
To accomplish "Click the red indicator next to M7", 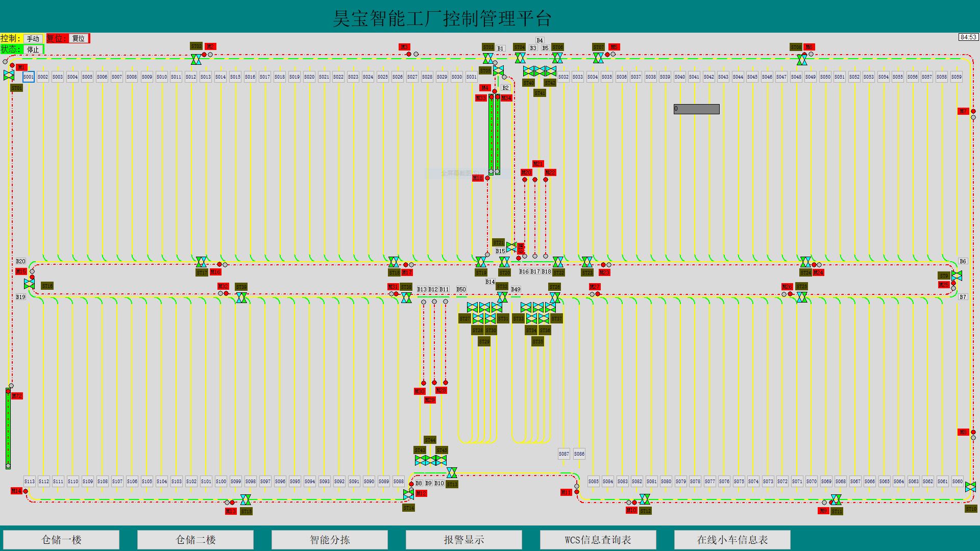I will click(x=973, y=111).
